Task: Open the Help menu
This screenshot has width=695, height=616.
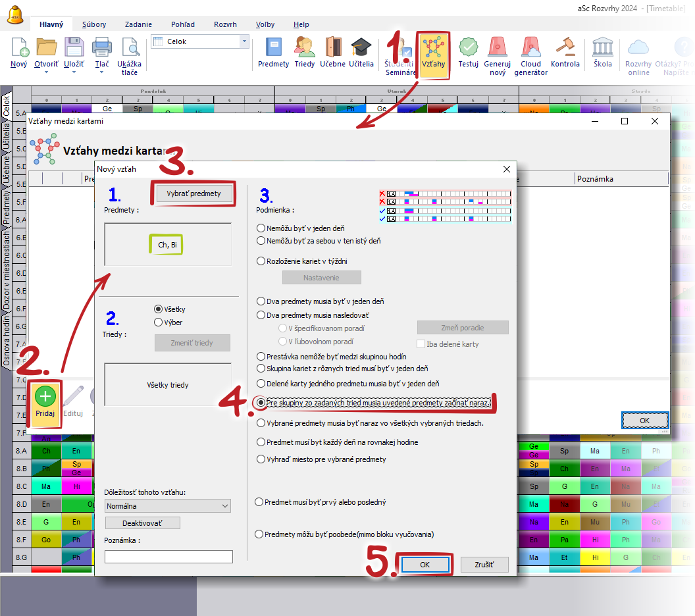Action: pos(301,24)
